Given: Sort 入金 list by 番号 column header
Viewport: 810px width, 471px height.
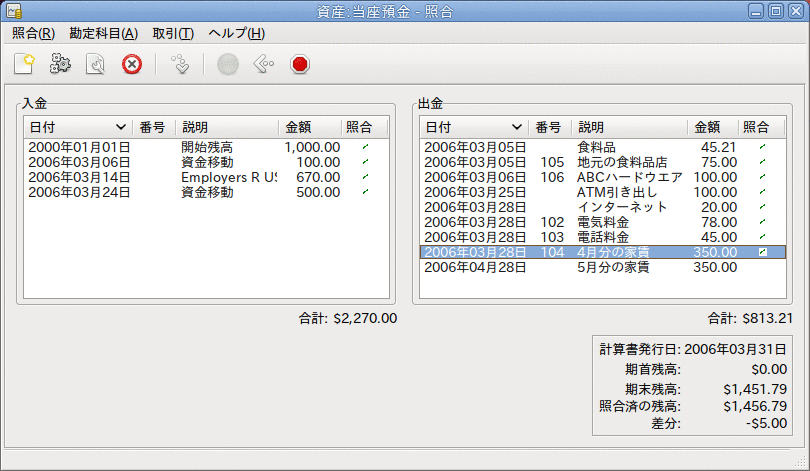Looking at the screenshot, I should click(154, 127).
